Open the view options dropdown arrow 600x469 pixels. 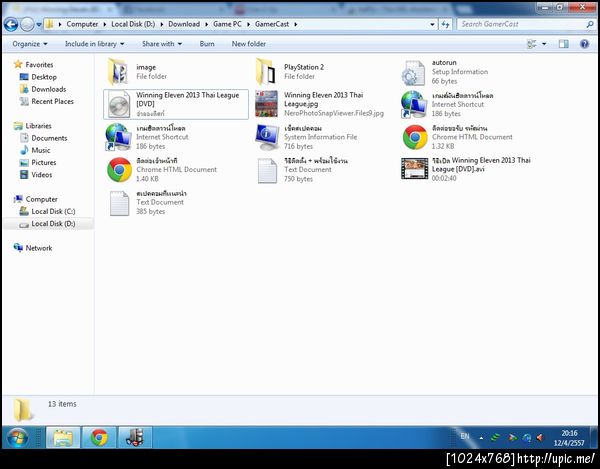544,44
